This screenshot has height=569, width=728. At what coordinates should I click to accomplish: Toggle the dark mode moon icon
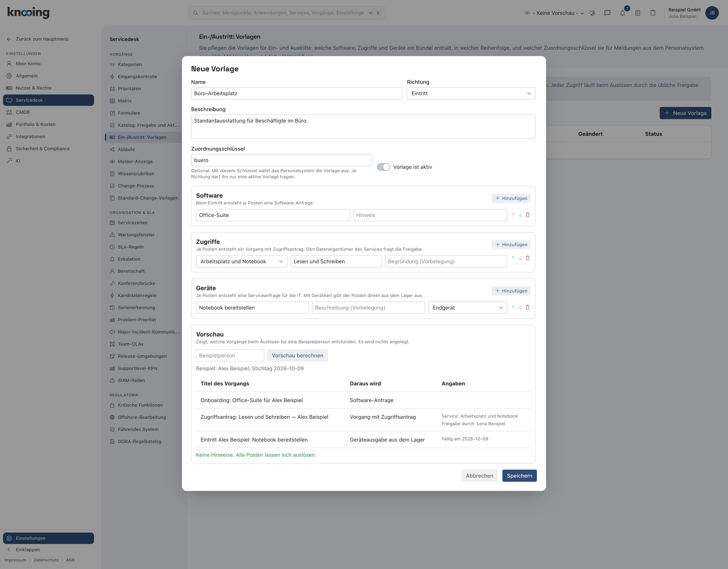592,13
